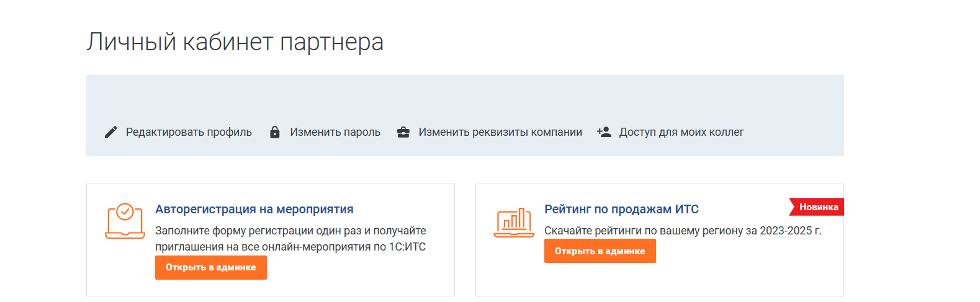Open "Доступ для моих коллег" link

tap(681, 132)
